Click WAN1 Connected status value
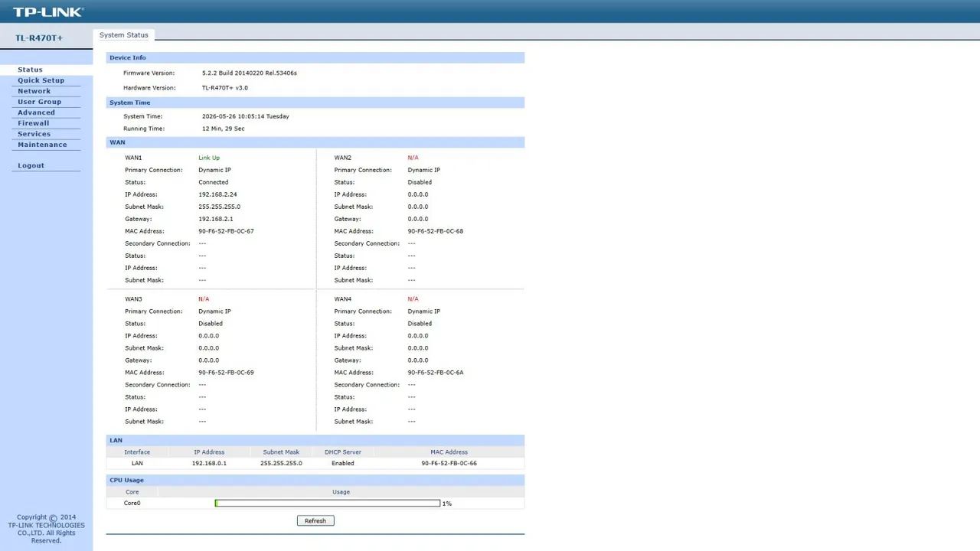980x551 pixels. (x=214, y=182)
